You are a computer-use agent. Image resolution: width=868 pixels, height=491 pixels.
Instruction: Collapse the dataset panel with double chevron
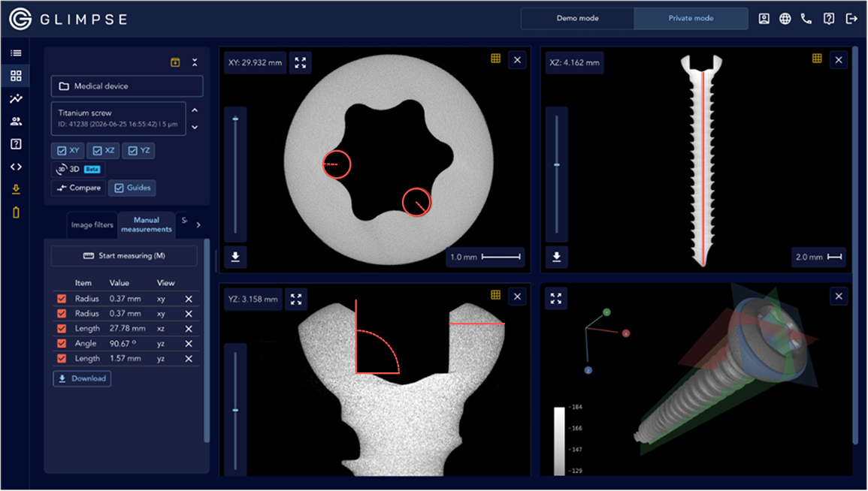tap(195, 62)
